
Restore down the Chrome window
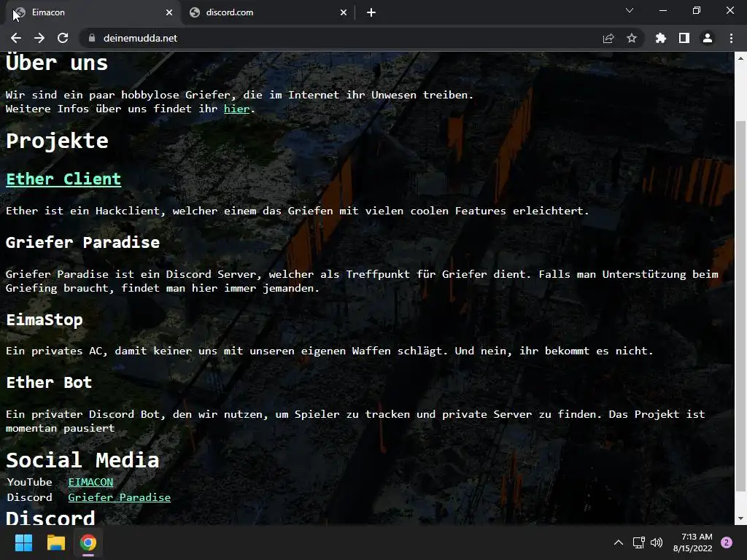point(697,10)
